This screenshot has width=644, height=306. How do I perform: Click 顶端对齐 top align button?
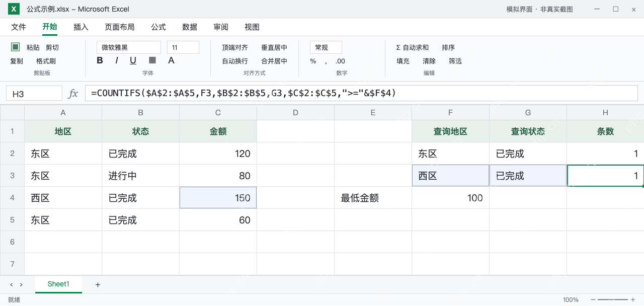pos(235,47)
